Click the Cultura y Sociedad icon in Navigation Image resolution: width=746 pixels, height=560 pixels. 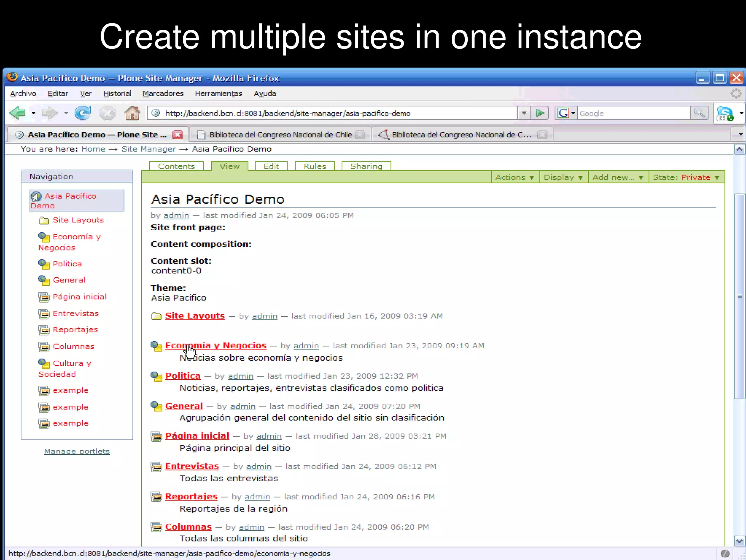click(x=44, y=364)
